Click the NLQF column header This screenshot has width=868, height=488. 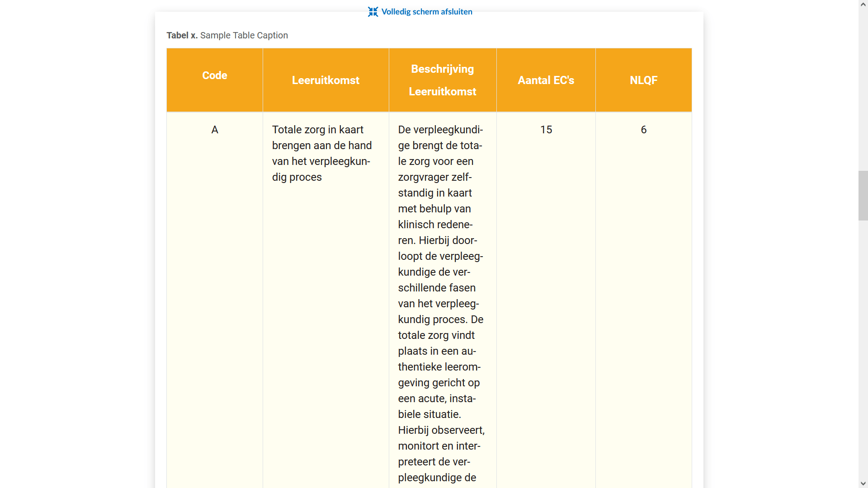(644, 80)
